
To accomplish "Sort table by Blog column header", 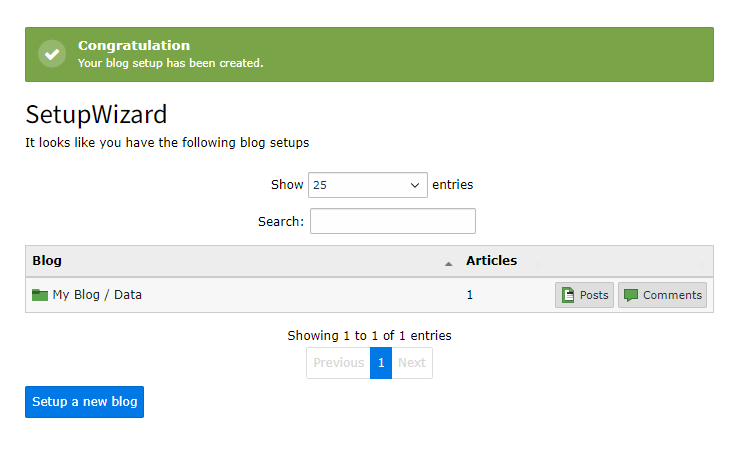I will [x=47, y=261].
